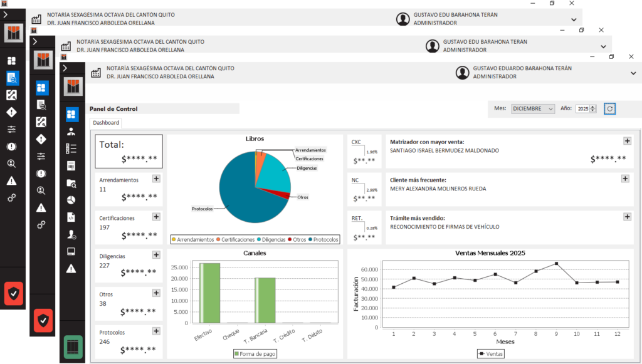Open the folder search icon in front sidebar

point(71,183)
